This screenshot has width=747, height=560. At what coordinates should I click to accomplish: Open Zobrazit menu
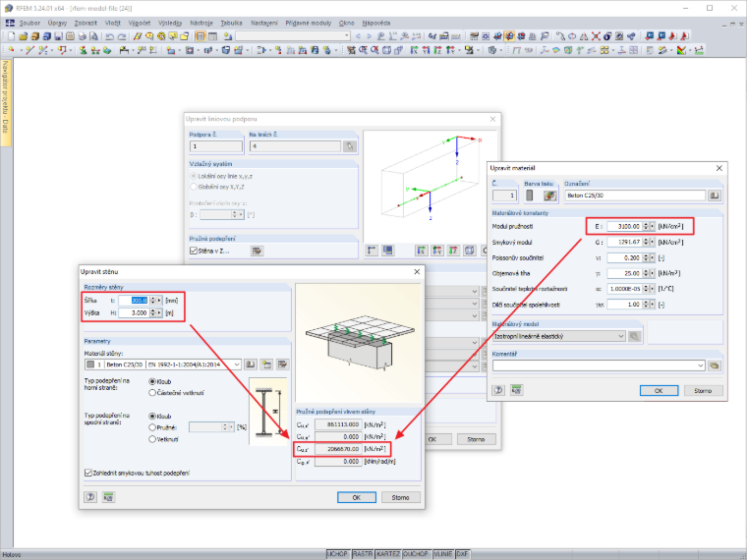pyautogui.click(x=86, y=23)
